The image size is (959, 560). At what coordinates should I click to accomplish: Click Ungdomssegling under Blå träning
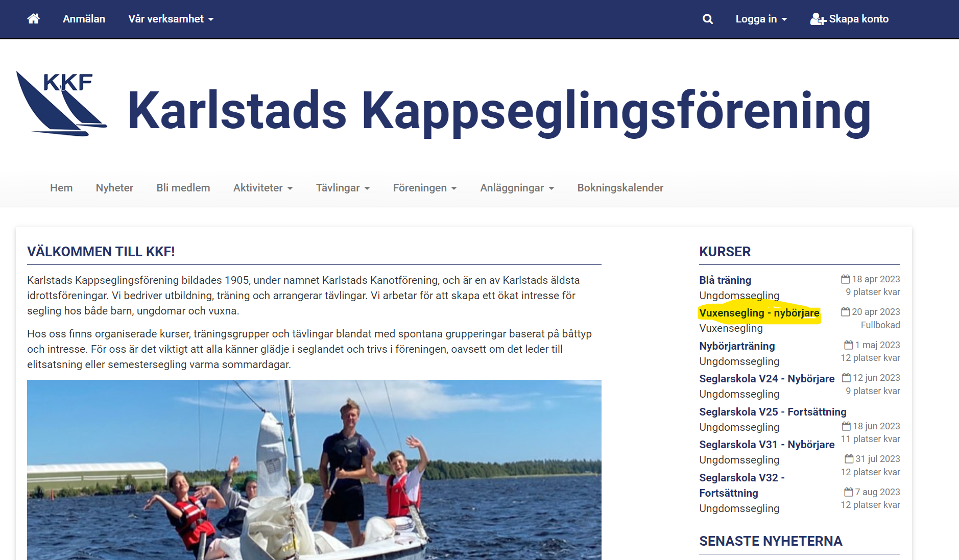(739, 296)
